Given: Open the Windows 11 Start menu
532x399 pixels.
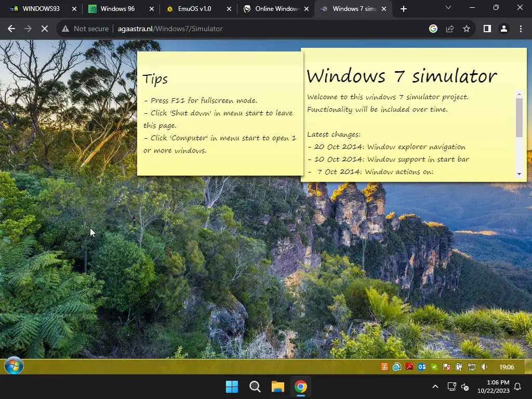Looking at the screenshot, I should point(232,387).
